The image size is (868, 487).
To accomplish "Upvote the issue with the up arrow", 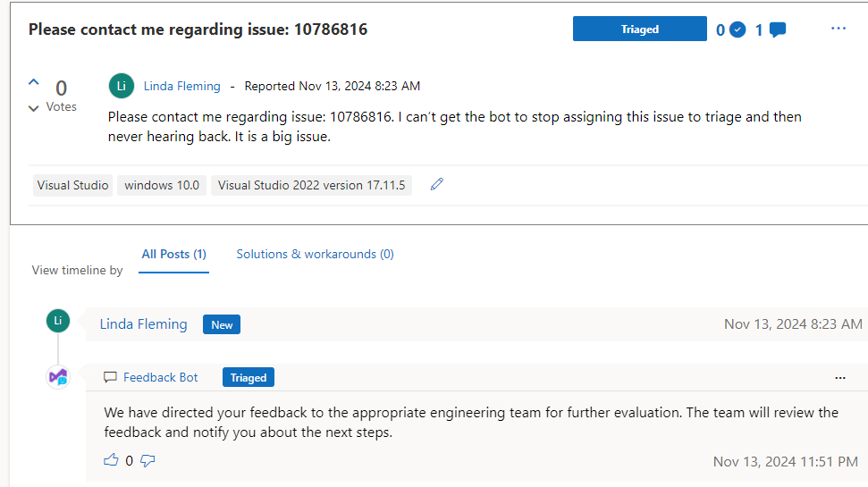I will coord(34,82).
